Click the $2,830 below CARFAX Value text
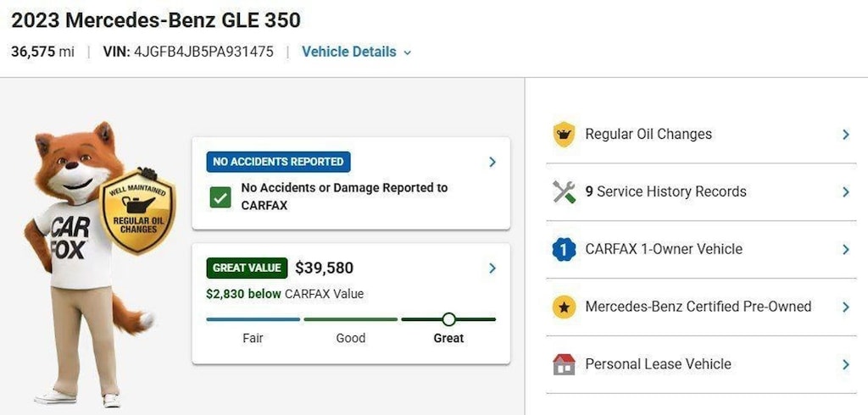Screen dimensions: 868x415 [x=285, y=294]
